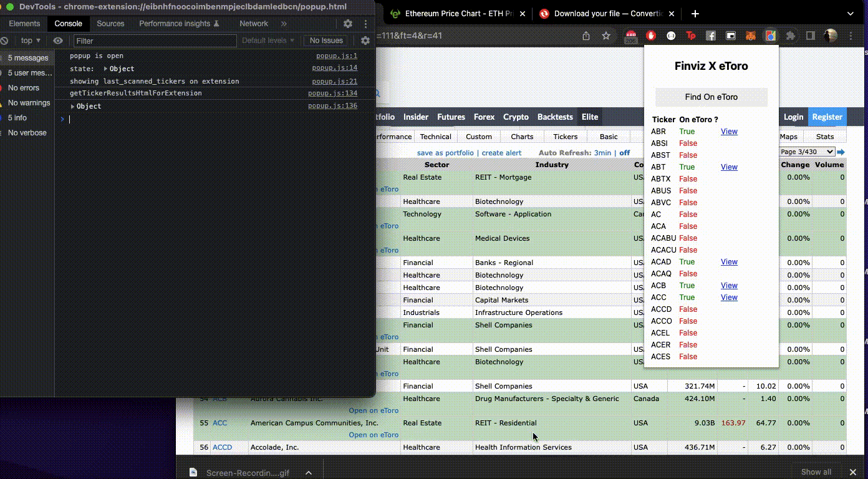The image size is (868, 479).
Task: Click the Login link on Finviz
Action: coord(793,117)
